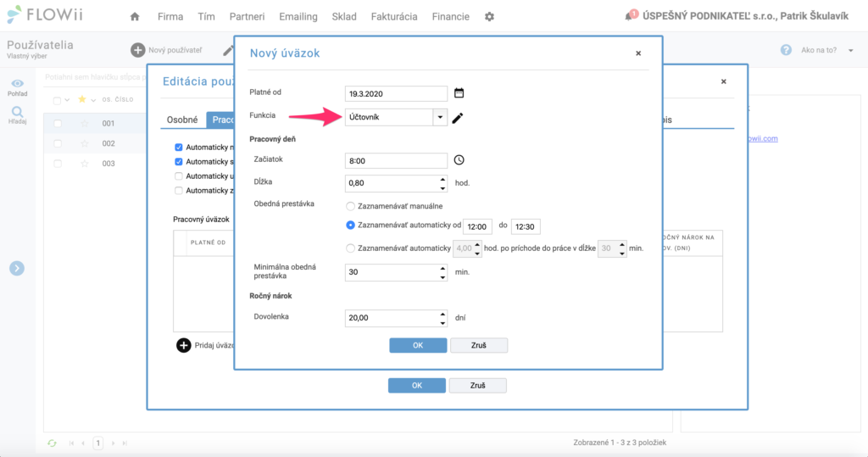Open the Sklad menu
This screenshot has height=457, width=868.
coord(344,17)
